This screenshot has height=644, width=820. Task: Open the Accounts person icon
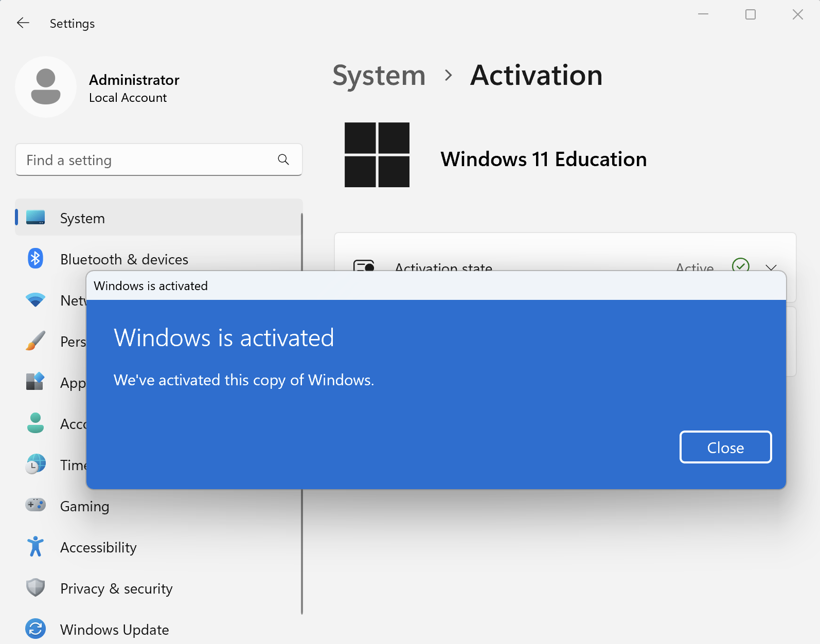pos(35,423)
